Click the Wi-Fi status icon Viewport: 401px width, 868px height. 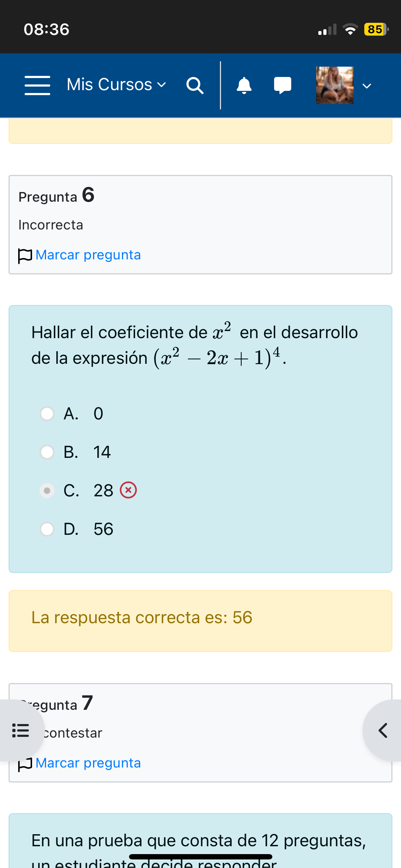[x=350, y=29]
